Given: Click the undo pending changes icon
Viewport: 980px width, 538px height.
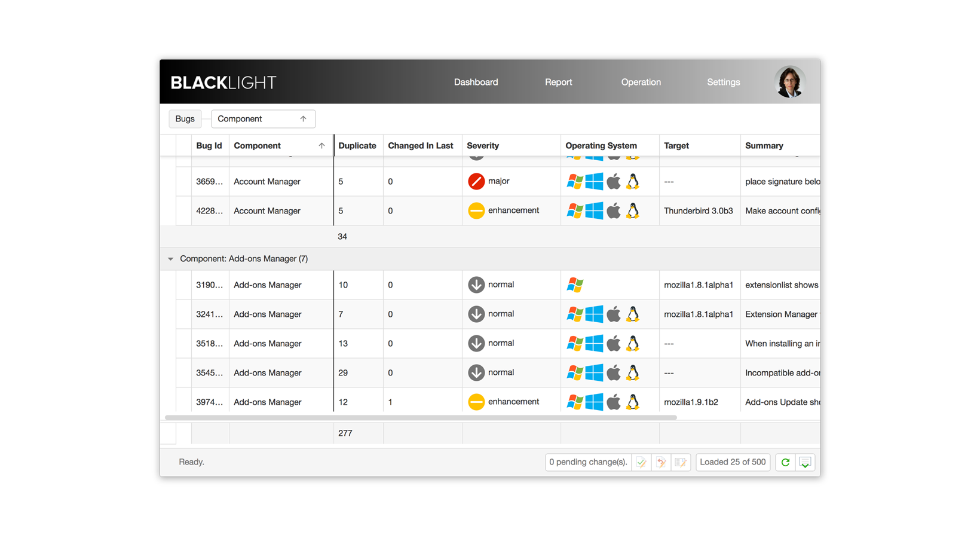Looking at the screenshot, I should 661,462.
